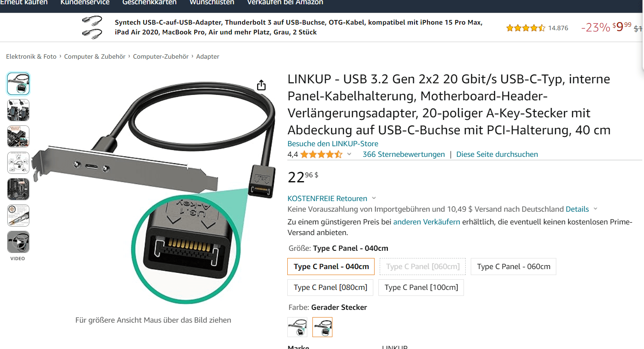Screen dimensions: 644x349
Task: Open the sponsored ad's star rating
Action: (526, 28)
